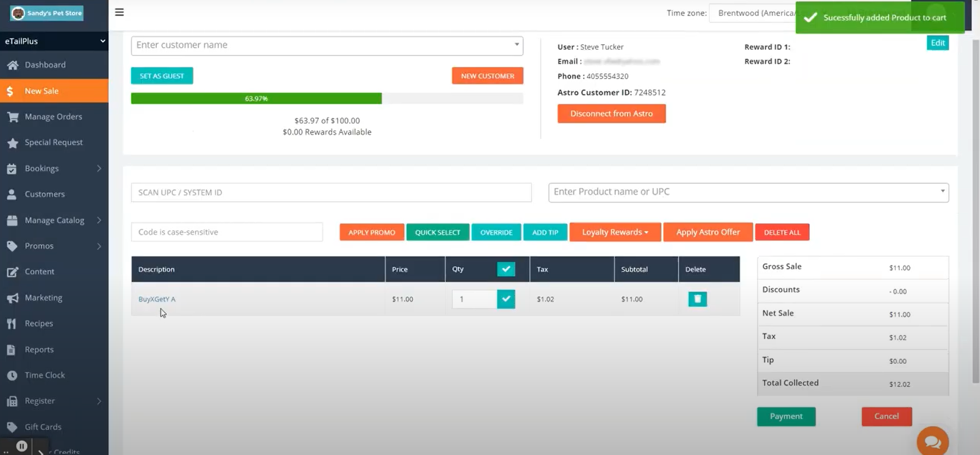Image resolution: width=980 pixels, height=455 pixels.
Task: Open the eTailPlus module selector
Action: point(54,41)
